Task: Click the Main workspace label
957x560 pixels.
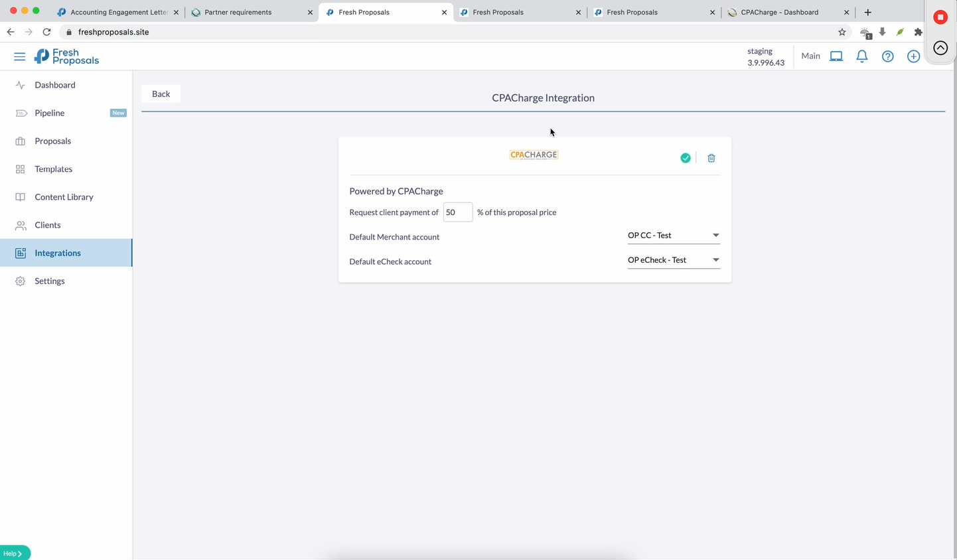Action: [x=810, y=56]
